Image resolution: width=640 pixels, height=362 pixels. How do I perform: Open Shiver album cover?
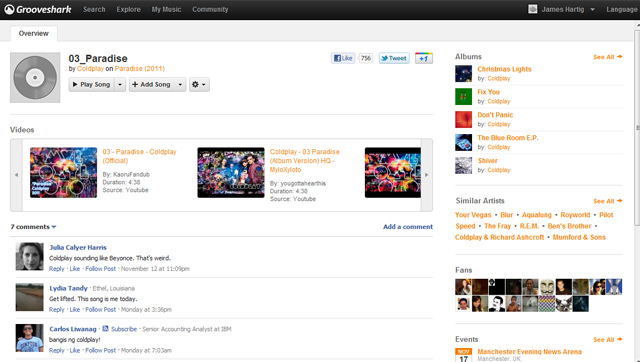(x=464, y=165)
